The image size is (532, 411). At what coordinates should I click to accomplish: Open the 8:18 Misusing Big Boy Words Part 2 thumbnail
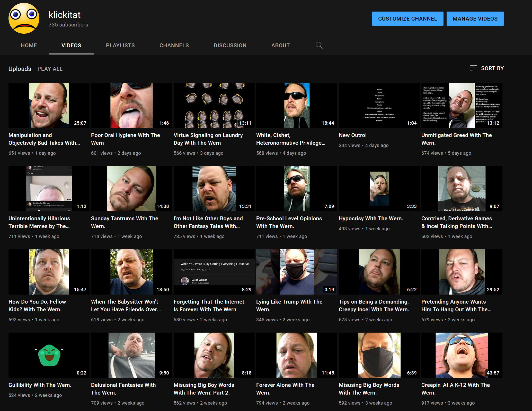pyautogui.click(x=214, y=355)
